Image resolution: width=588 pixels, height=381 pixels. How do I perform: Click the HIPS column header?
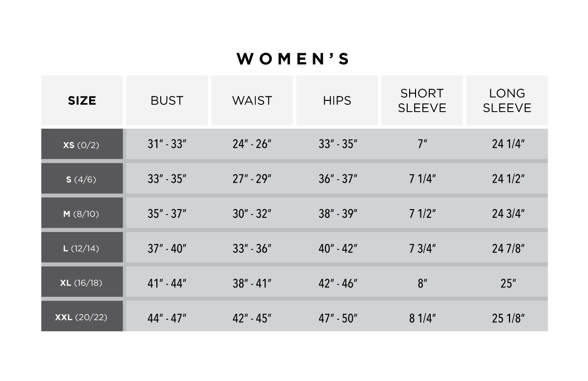point(337,100)
